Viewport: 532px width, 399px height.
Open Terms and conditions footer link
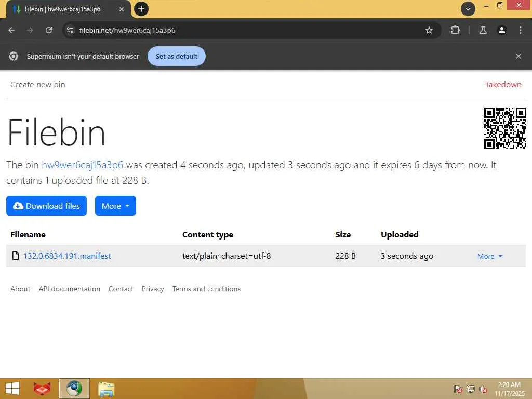tap(206, 289)
